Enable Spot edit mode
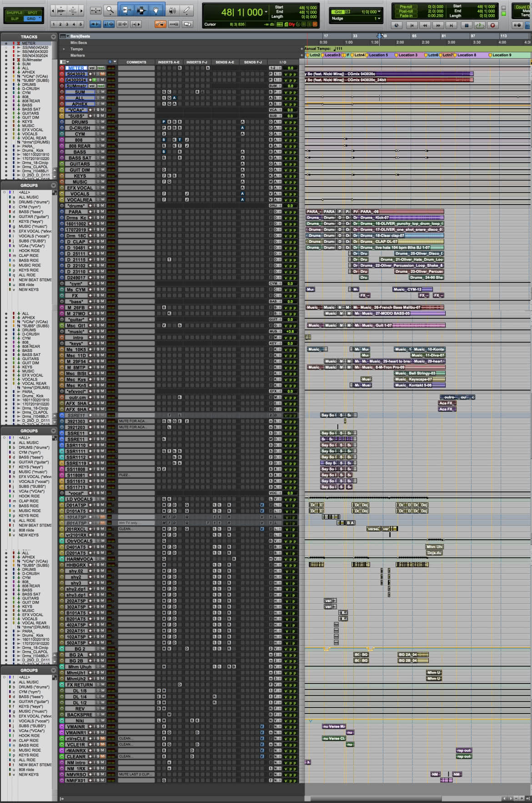This screenshot has width=532, height=803. pos(32,13)
